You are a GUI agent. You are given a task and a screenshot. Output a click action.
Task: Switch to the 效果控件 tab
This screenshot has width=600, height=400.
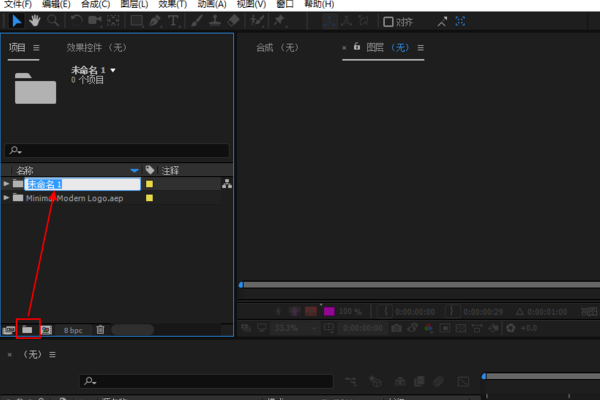pos(96,47)
